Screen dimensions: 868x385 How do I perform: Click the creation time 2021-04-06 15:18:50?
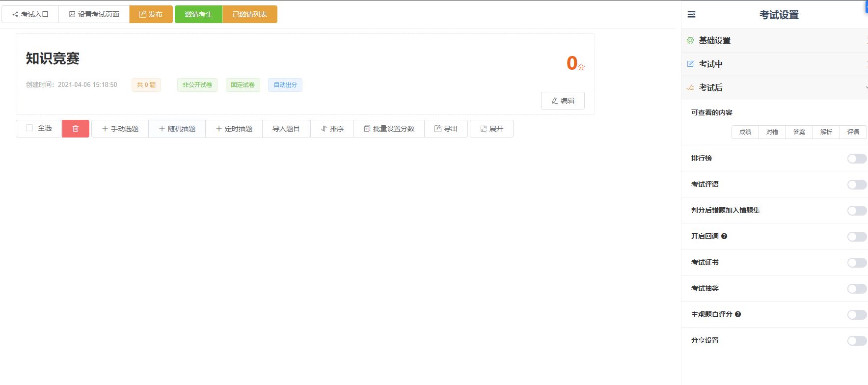coord(87,84)
